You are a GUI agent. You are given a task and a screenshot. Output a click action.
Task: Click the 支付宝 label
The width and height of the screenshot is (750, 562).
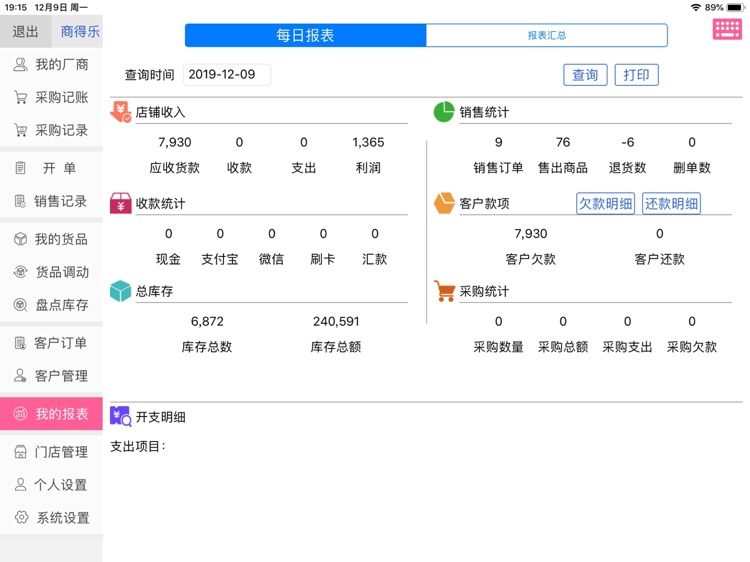(220, 259)
